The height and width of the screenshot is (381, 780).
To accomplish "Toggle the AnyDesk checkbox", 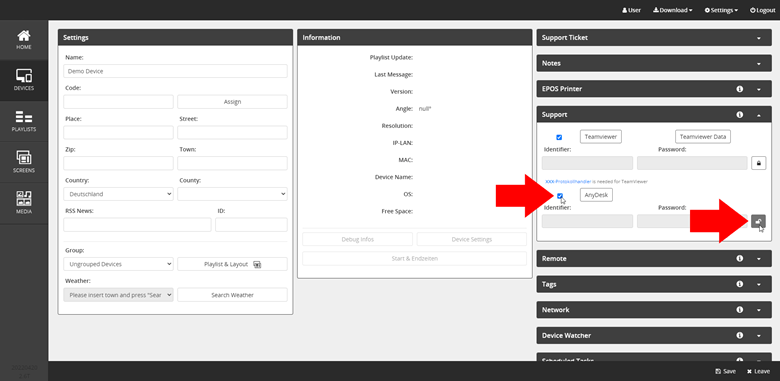I will pyautogui.click(x=560, y=196).
